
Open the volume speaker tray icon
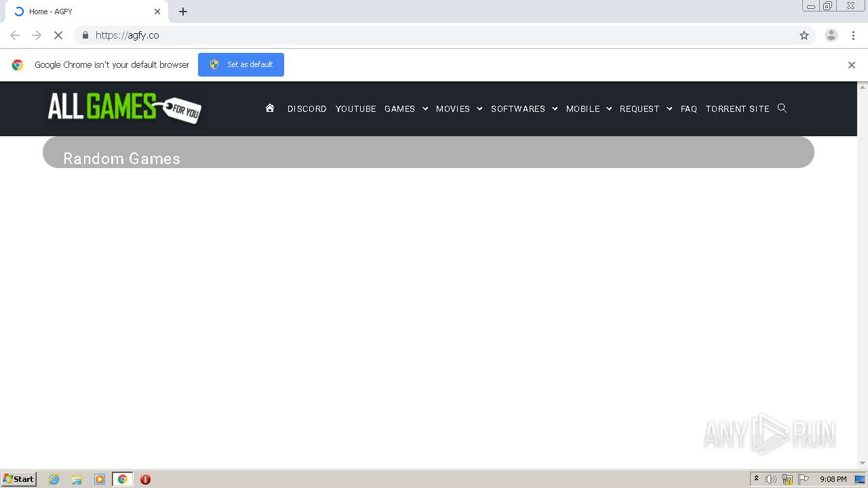point(771,479)
